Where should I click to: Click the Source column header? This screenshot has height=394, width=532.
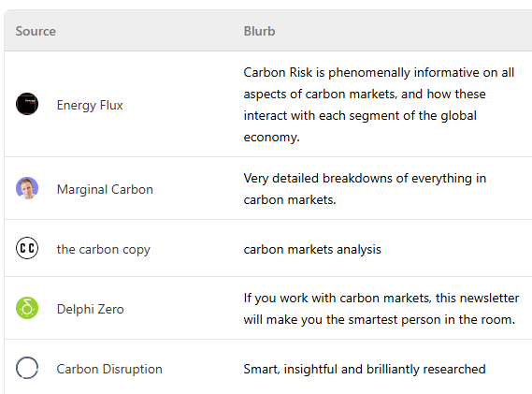point(36,31)
